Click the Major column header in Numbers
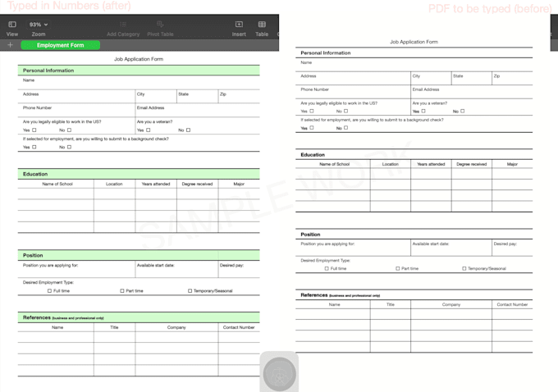 239,184
